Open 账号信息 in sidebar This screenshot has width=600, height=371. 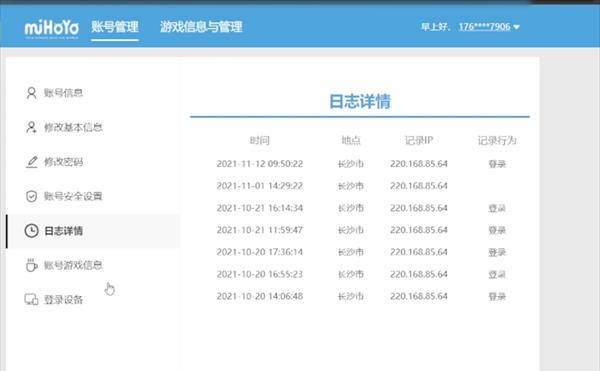64,93
